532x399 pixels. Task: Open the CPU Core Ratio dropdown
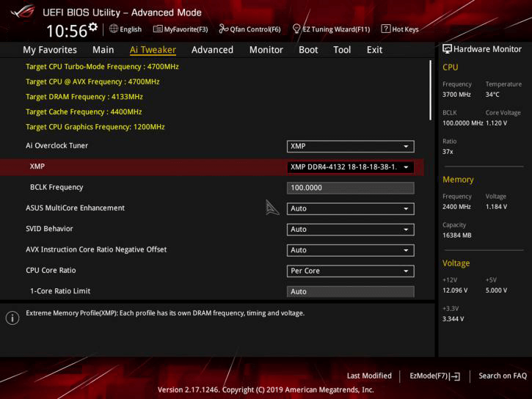point(350,271)
